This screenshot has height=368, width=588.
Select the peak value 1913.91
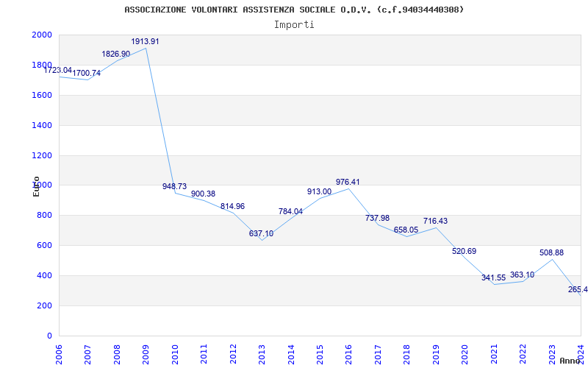click(145, 41)
